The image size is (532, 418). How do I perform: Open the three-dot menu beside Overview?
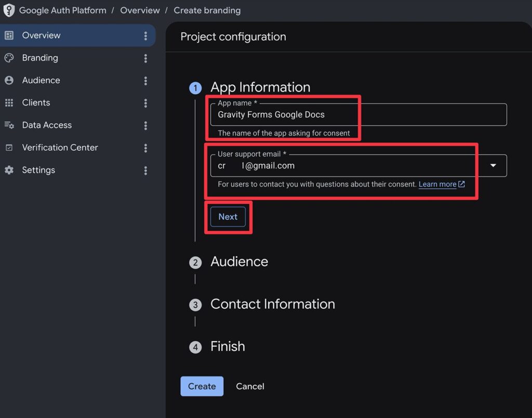point(145,36)
